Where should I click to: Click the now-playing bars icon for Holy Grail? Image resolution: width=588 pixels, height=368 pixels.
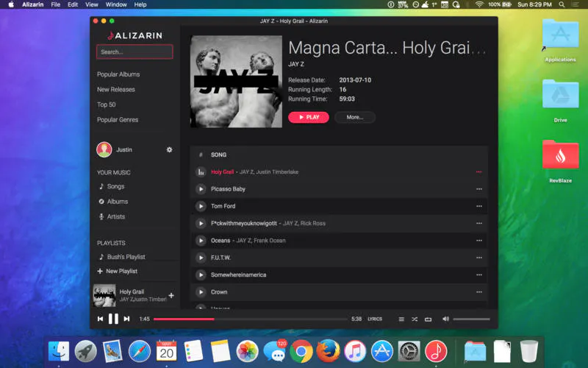201,172
